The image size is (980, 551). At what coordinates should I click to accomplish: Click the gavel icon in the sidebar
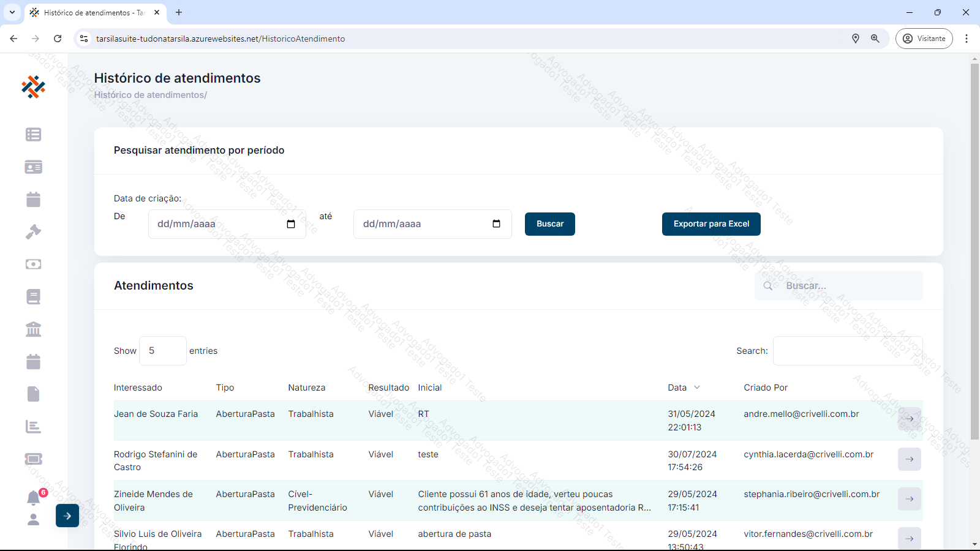33,232
